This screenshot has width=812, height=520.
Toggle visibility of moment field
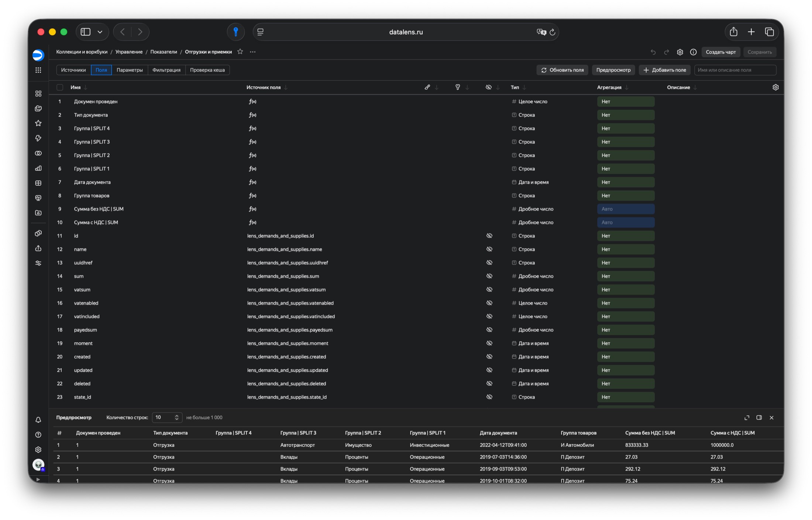pos(489,343)
